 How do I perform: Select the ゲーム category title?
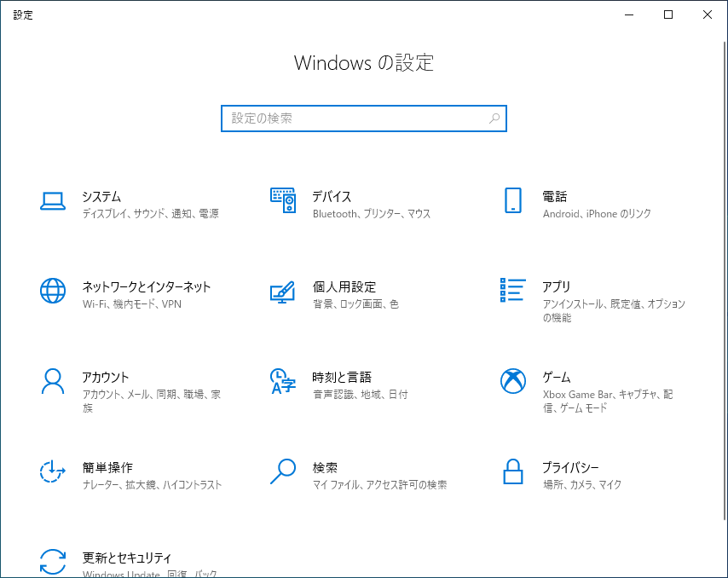click(x=557, y=377)
